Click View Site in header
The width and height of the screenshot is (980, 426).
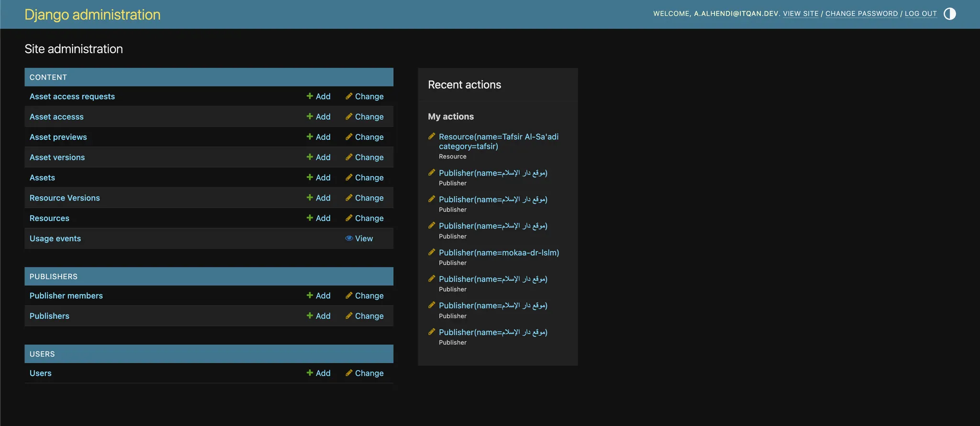tap(801, 14)
